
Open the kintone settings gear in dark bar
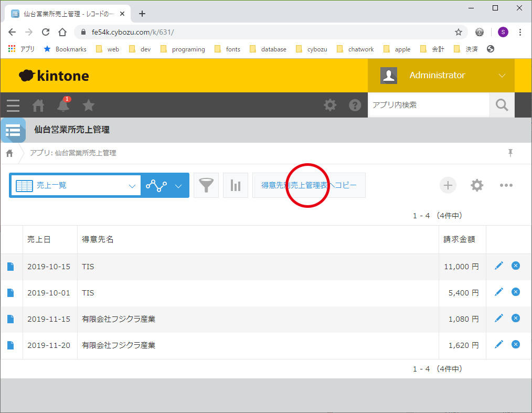330,105
